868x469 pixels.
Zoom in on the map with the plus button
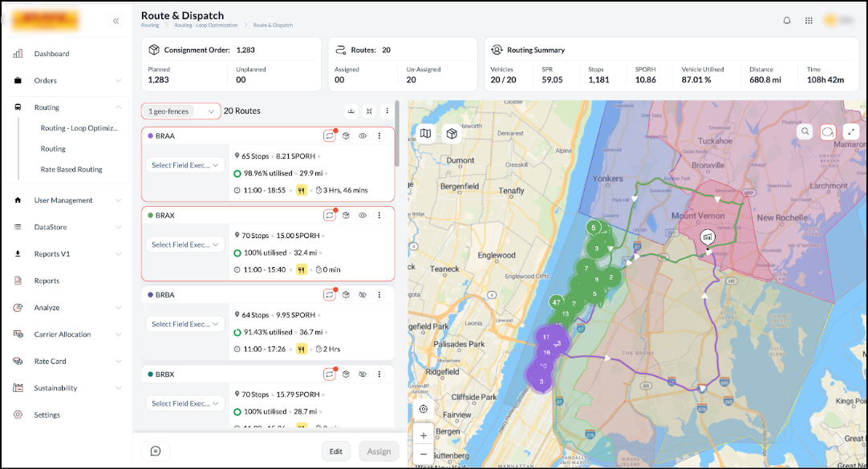[x=424, y=436]
